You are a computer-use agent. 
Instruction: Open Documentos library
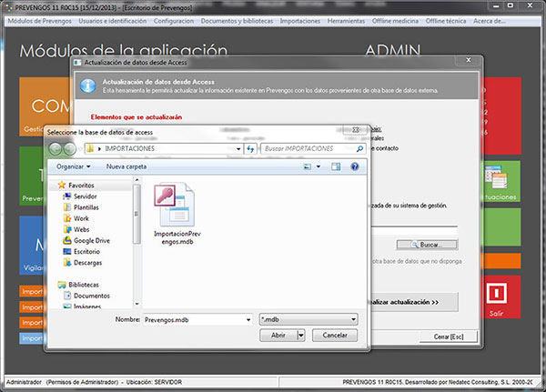[x=92, y=296]
